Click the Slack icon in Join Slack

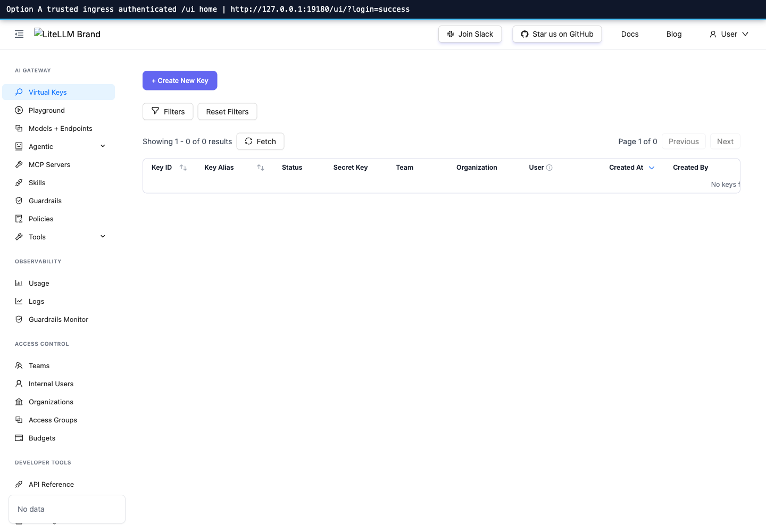click(451, 34)
